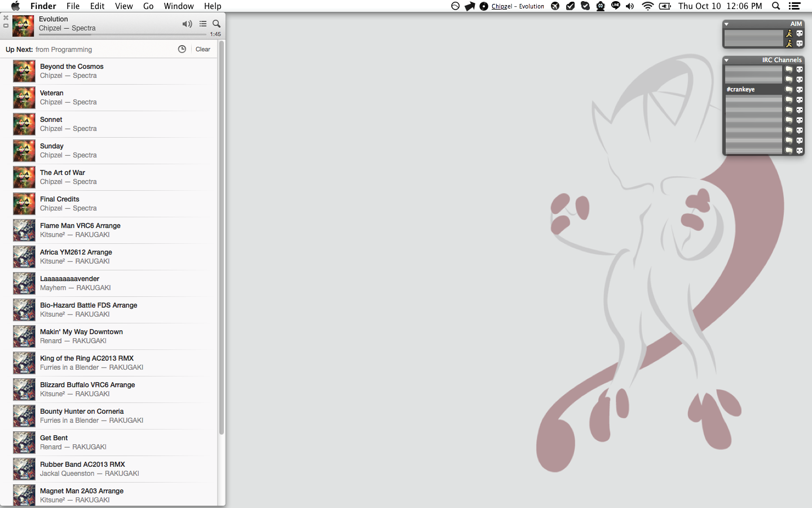Collapse the AIM group triangle
Image resolution: width=812 pixels, height=508 pixels.
727,24
